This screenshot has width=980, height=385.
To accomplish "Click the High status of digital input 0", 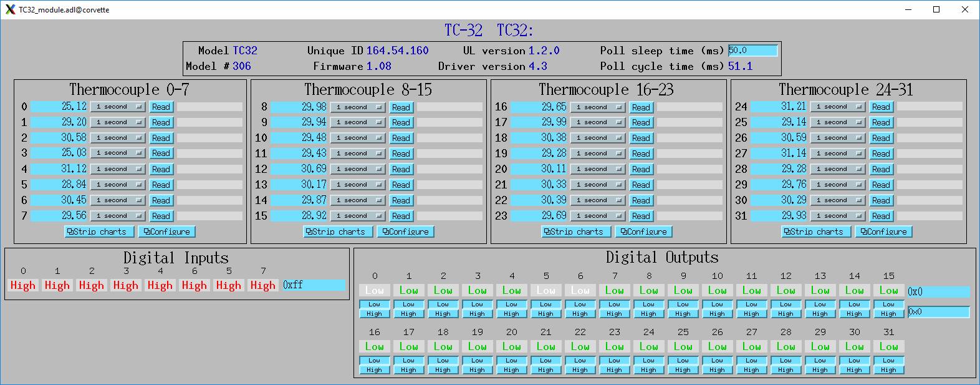I will point(23,285).
